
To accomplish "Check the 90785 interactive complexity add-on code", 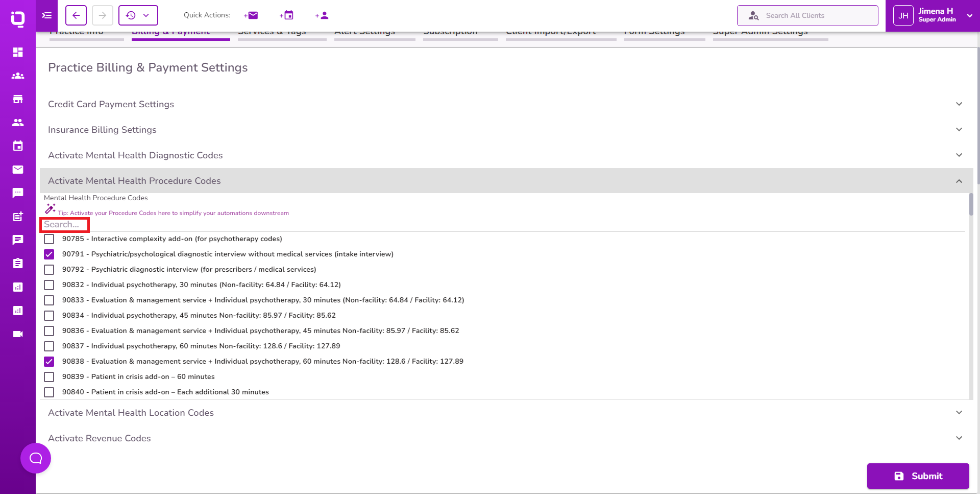I will 49,239.
